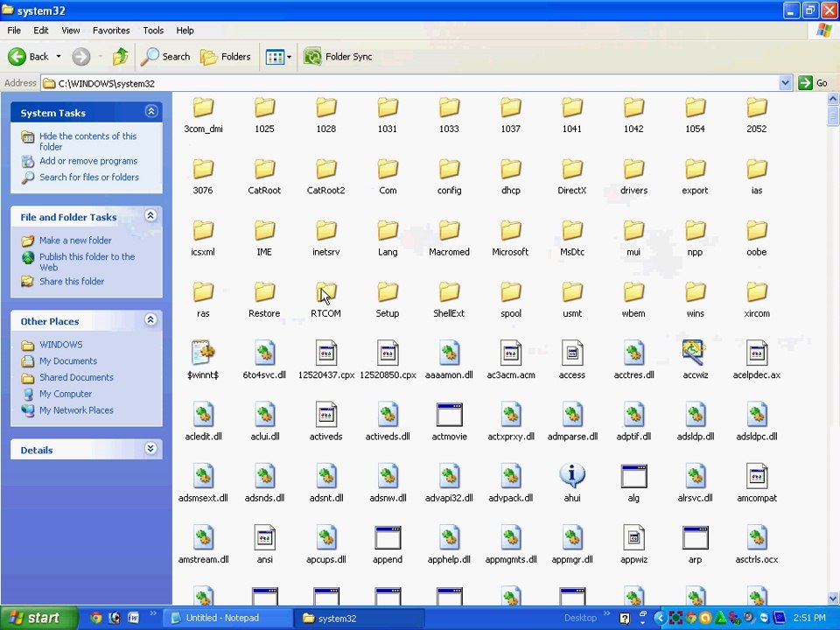Select the alg executable icon
840x630 pixels.
[633, 476]
